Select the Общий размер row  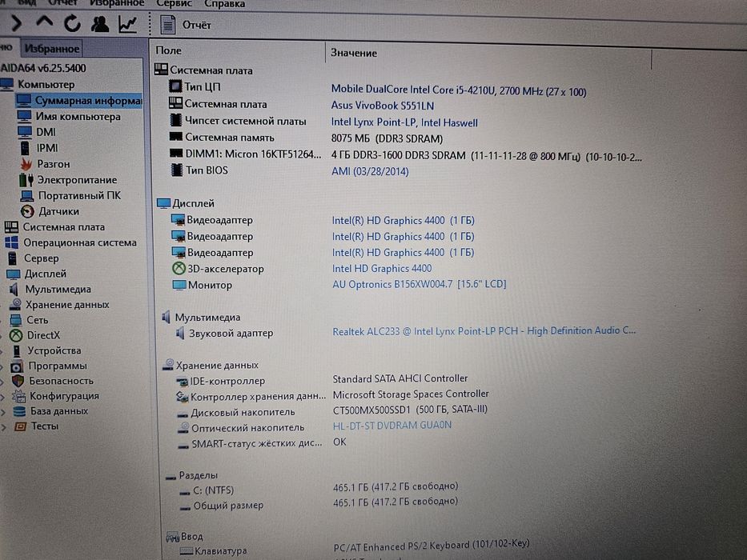(318, 504)
